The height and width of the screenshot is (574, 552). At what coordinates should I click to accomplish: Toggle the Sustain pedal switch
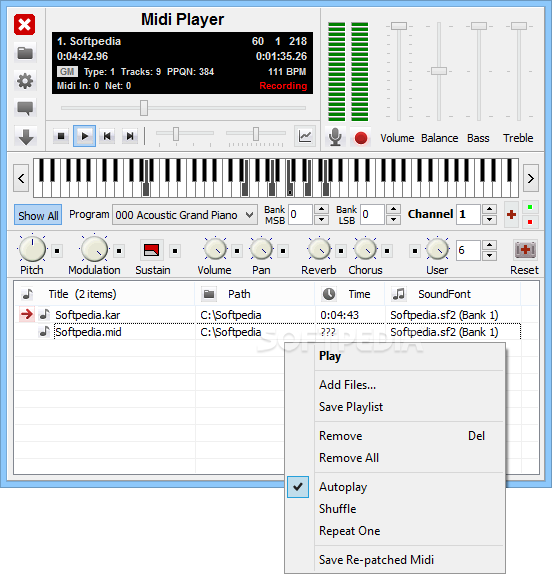click(x=152, y=250)
